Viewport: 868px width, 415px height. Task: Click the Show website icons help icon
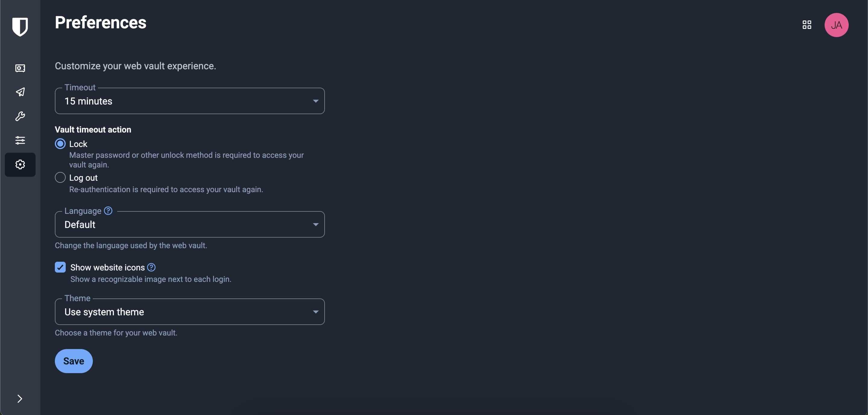tap(151, 267)
